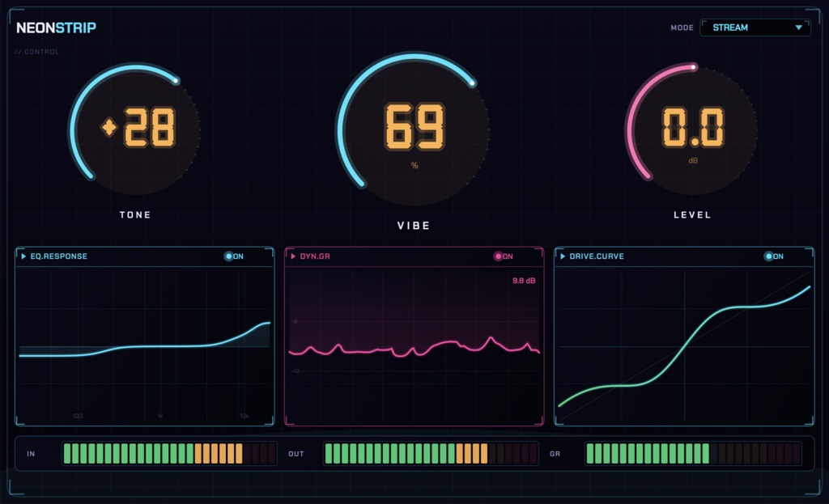Click the drive transfer curve graph
Viewport: 829px width, 504px height.
[684, 345]
